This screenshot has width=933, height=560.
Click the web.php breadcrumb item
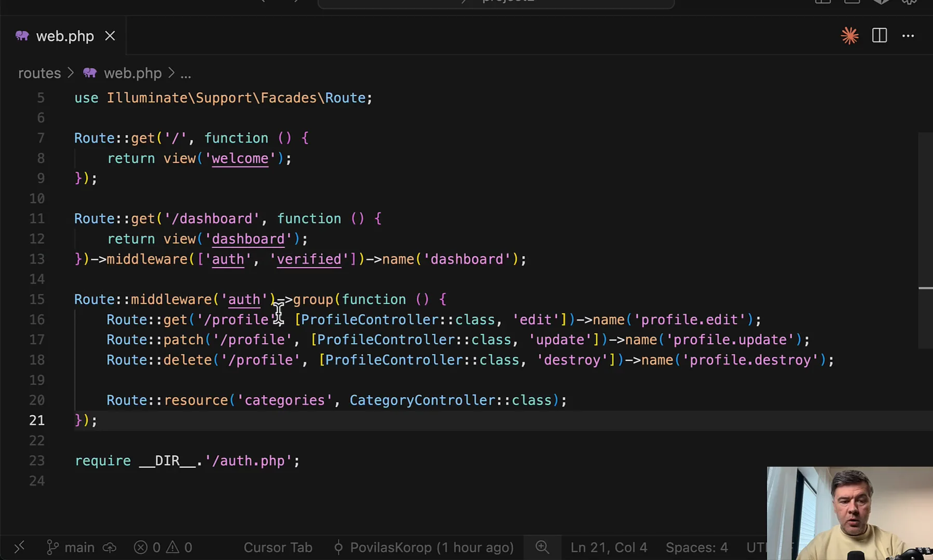coord(132,73)
